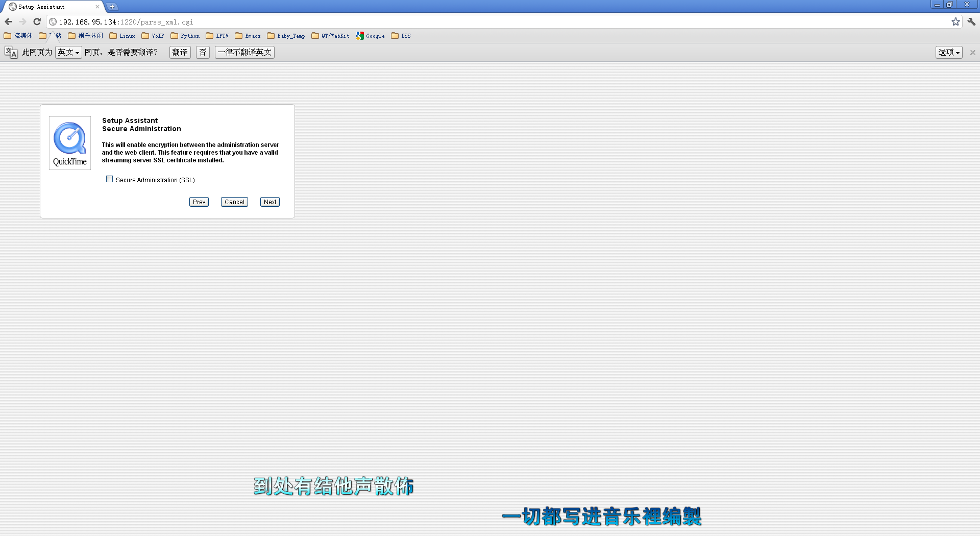Open the Google bookmark
Screen dimensions: 980x536
[370, 36]
